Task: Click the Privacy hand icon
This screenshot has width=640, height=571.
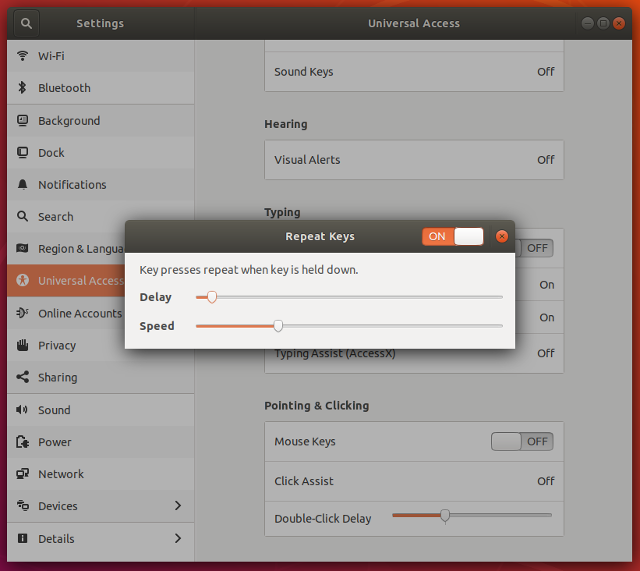Action: [x=22, y=345]
